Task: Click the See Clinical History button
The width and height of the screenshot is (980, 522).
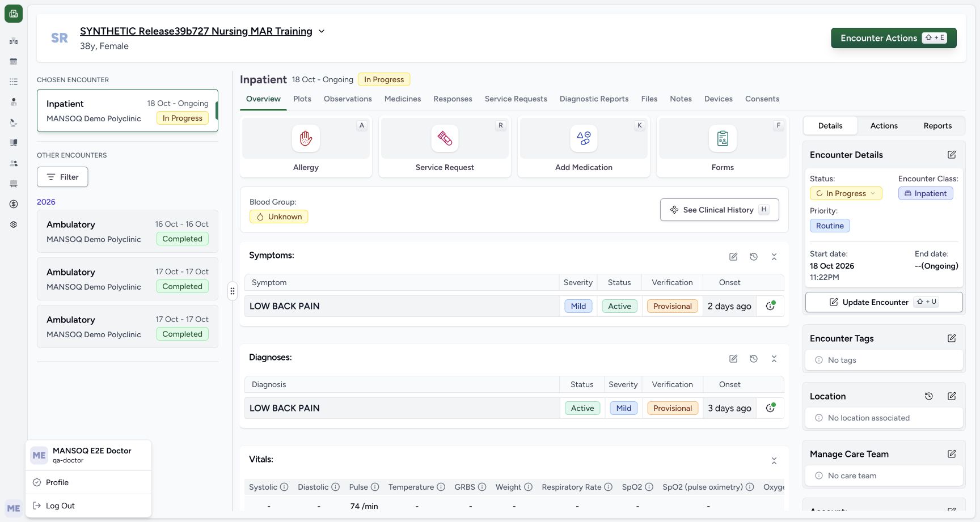Action: [x=719, y=210]
